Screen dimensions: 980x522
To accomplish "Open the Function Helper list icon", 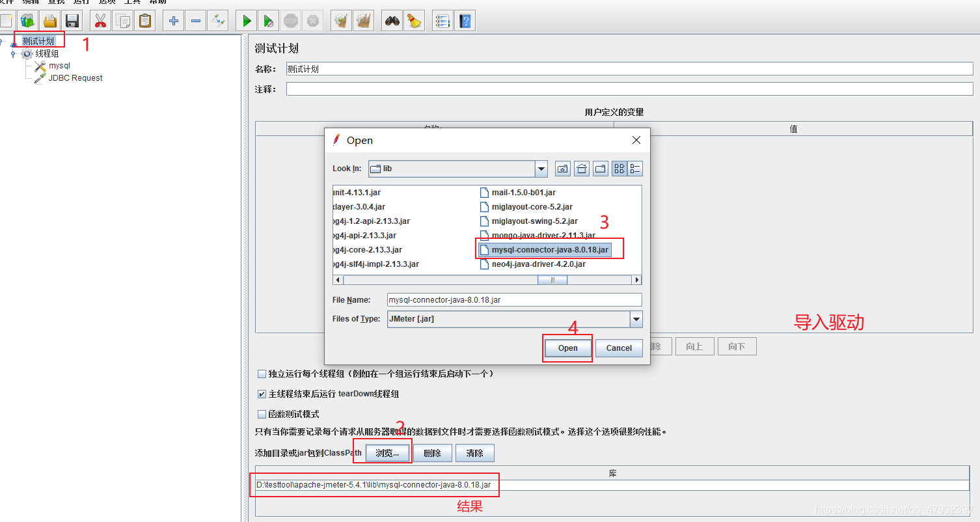I will [x=442, y=21].
